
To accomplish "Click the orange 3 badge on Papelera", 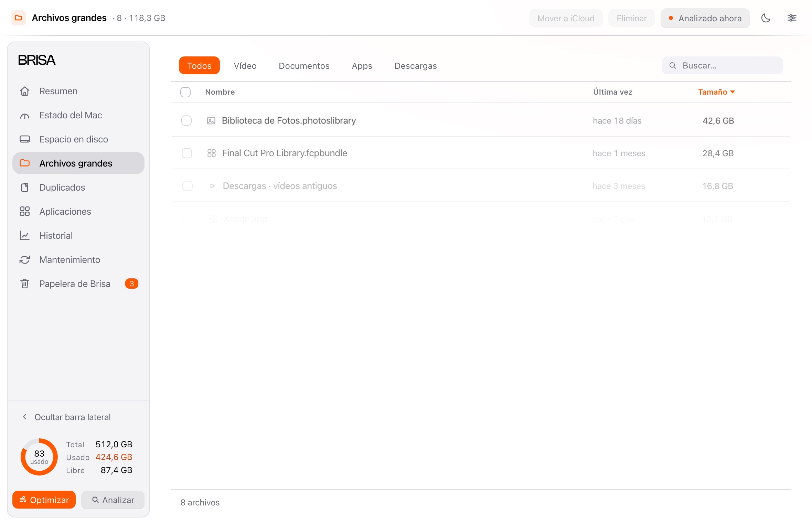I will pyautogui.click(x=131, y=284).
